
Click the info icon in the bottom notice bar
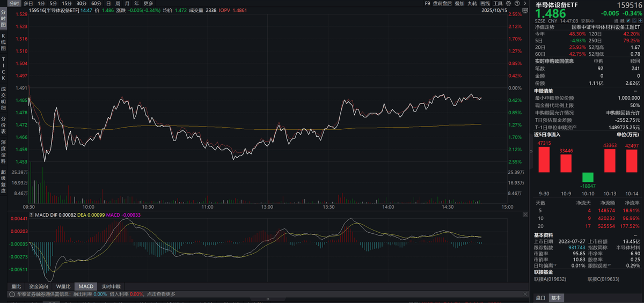(x=11, y=294)
